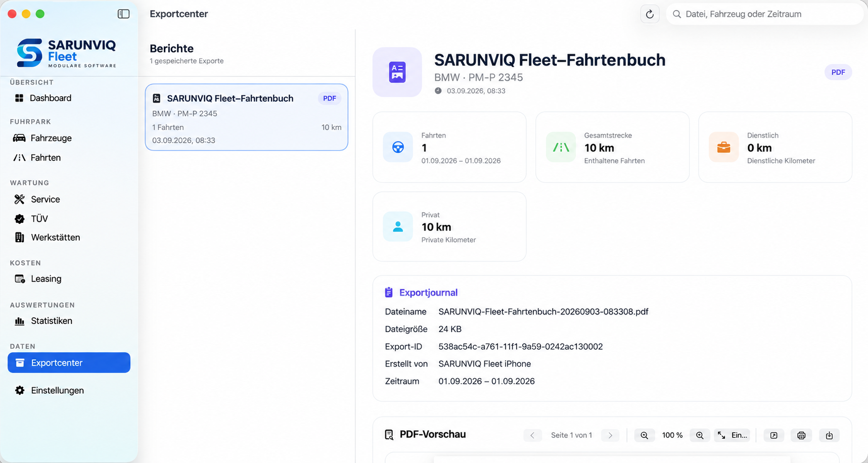Viewport: 868px width, 463px height.
Task: Click the Einstellungen gear icon
Action: tap(20, 390)
